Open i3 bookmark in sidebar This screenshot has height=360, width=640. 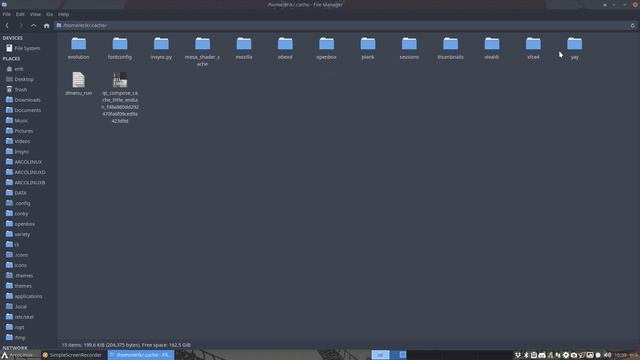coord(16,244)
